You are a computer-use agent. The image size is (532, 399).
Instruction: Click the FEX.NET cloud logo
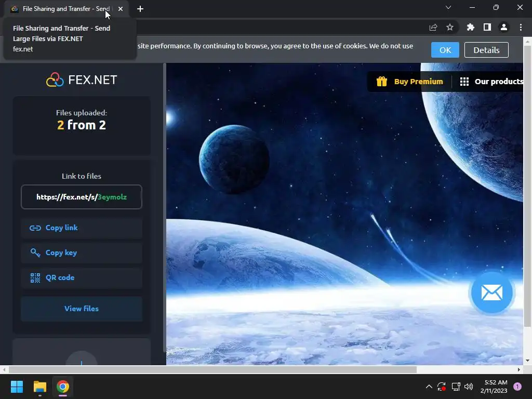[x=55, y=79]
